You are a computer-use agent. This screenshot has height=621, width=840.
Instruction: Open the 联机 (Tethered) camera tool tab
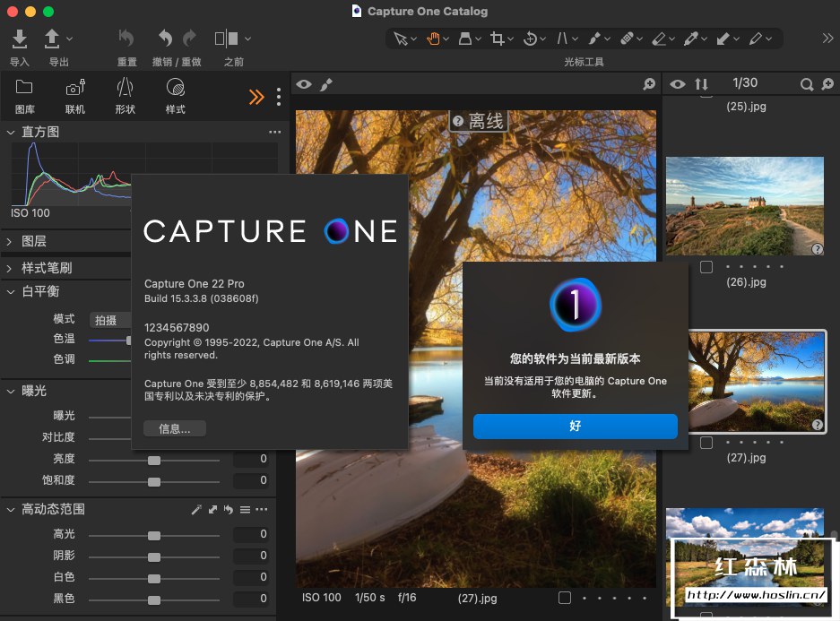click(x=75, y=88)
